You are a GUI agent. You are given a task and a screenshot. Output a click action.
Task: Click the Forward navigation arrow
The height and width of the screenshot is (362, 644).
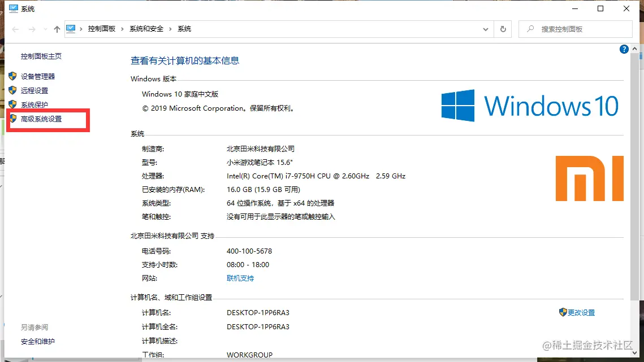(x=32, y=29)
